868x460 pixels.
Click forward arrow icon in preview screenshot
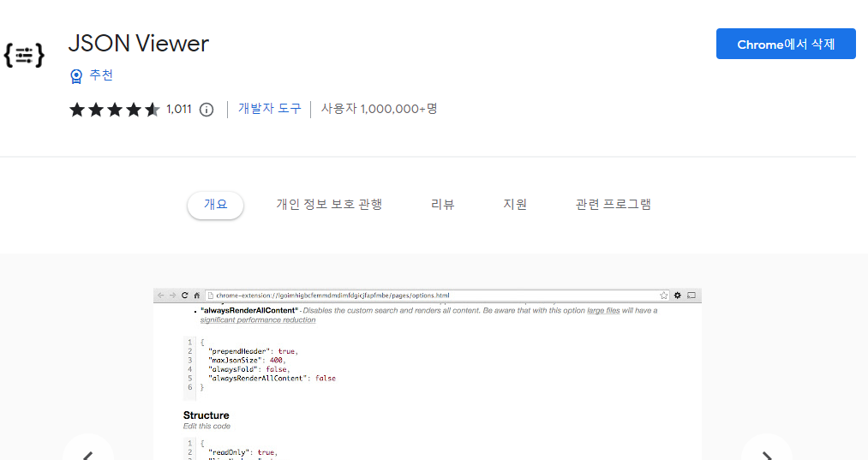(x=173, y=296)
